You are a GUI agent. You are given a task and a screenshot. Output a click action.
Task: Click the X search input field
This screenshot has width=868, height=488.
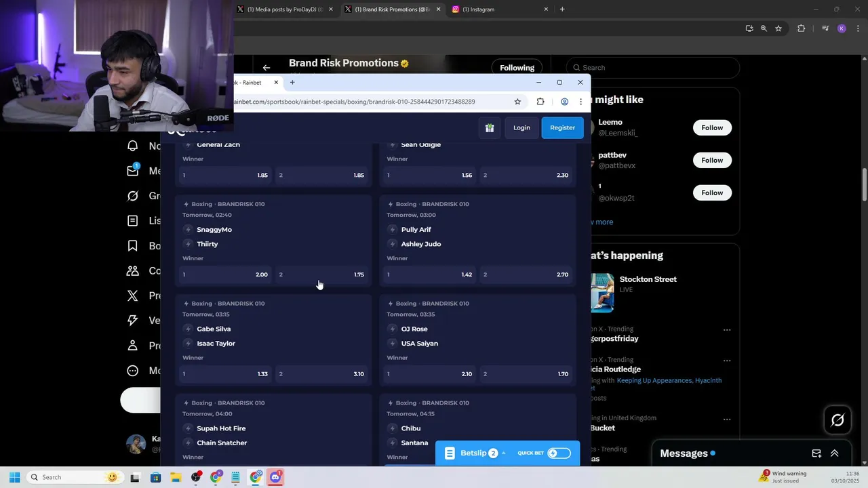click(653, 68)
